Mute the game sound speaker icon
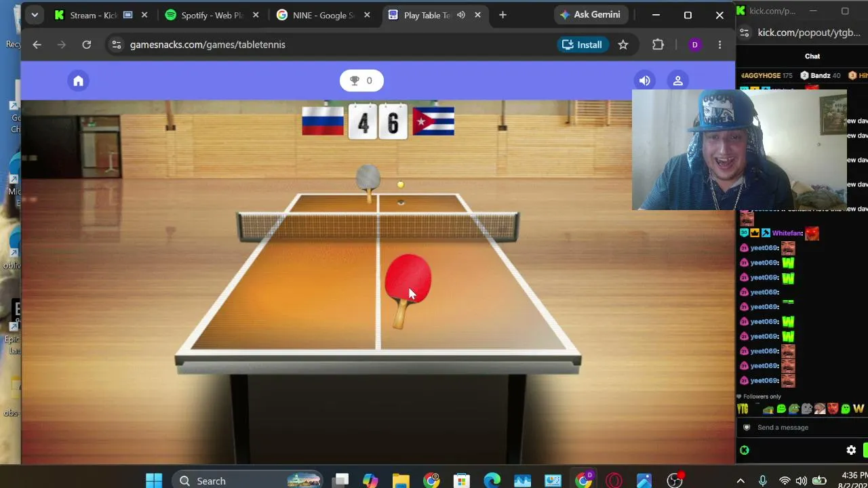This screenshot has width=868, height=488. pos(644,81)
